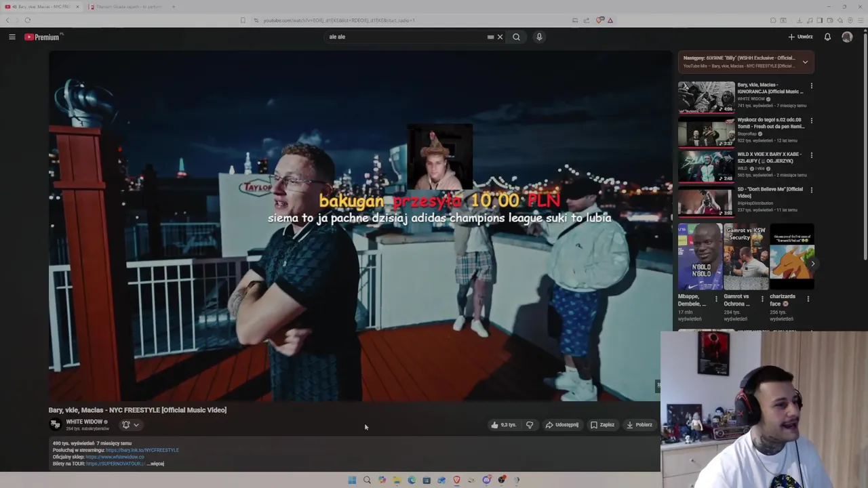This screenshot has width=868, height=488.
Task: Go to YouTube Premium home logo
Action: pos(43,37)
